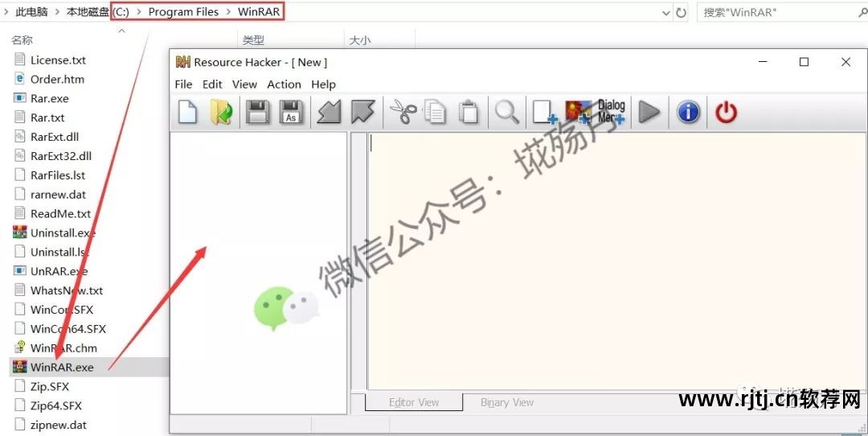The width and height of the screenshot is (868, 436).
Task: Open the View menu in Resource Hacker
Action: point(244,84)
